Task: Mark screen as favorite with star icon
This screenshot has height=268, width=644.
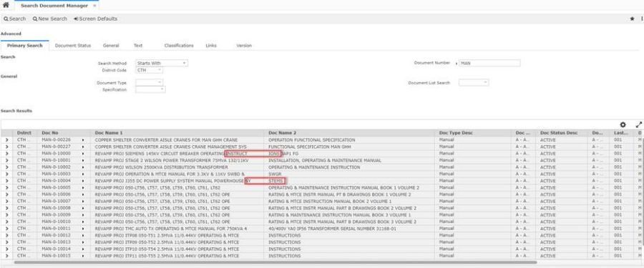Action: [632, 19]
